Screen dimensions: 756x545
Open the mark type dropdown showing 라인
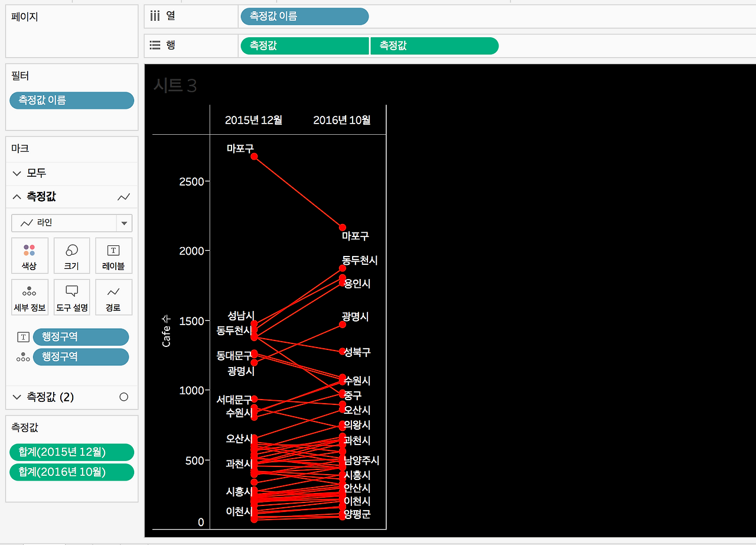pos(71,223)
